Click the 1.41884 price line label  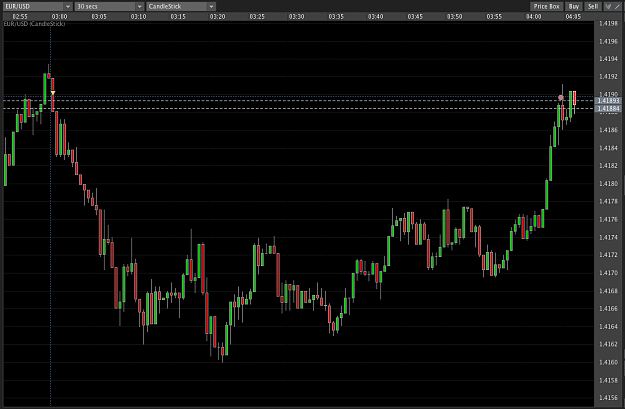coord(608,108)
